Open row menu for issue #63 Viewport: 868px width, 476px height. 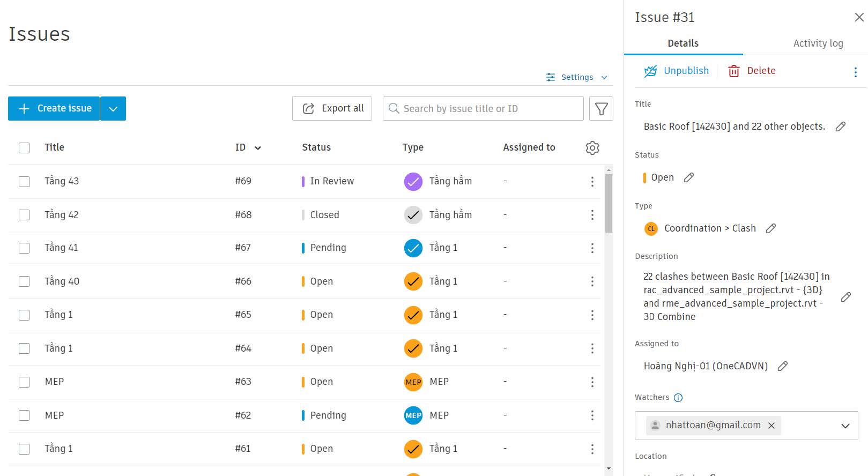[592, 382]
